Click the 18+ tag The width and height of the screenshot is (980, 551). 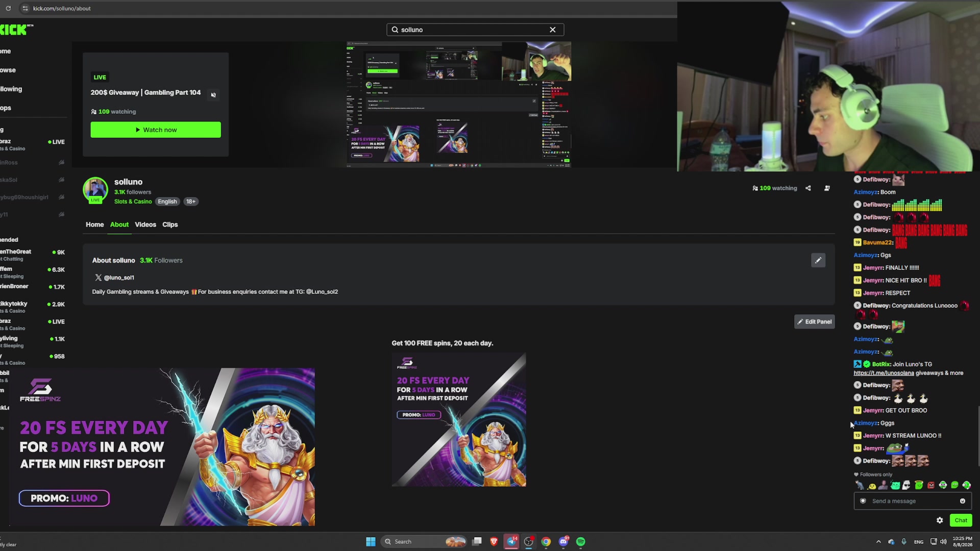pyautogui.click(x=191, y=202)
